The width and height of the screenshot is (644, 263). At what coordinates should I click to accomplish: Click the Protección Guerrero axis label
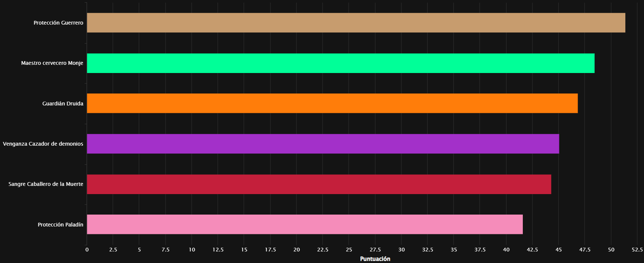click(x=59, y=23)
